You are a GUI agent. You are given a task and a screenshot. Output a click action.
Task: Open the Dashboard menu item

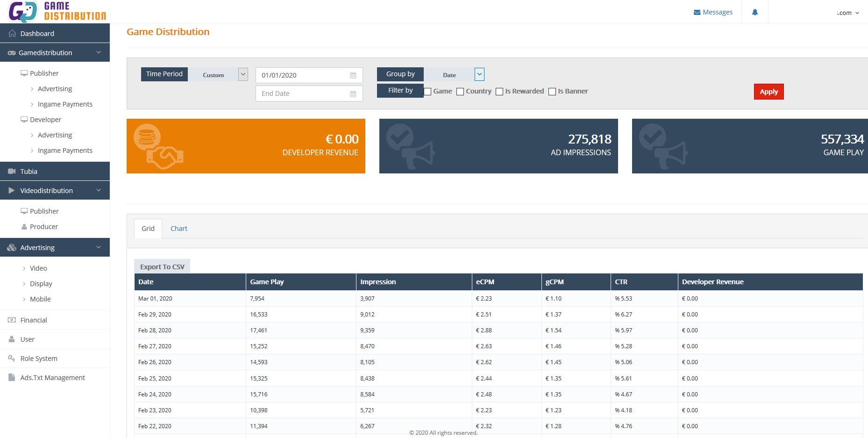point(55,34)
